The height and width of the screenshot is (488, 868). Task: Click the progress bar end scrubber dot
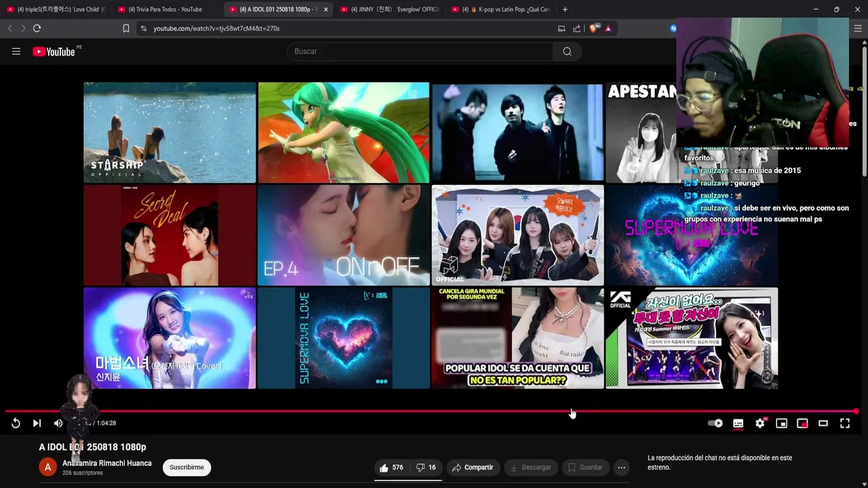(x=856, y=411)
